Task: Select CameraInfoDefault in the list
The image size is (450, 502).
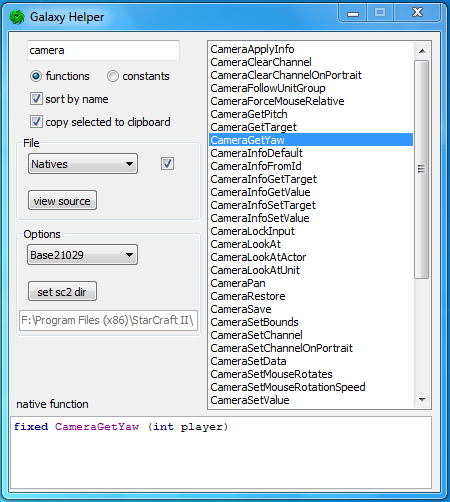Action: (x=311, y=153)
